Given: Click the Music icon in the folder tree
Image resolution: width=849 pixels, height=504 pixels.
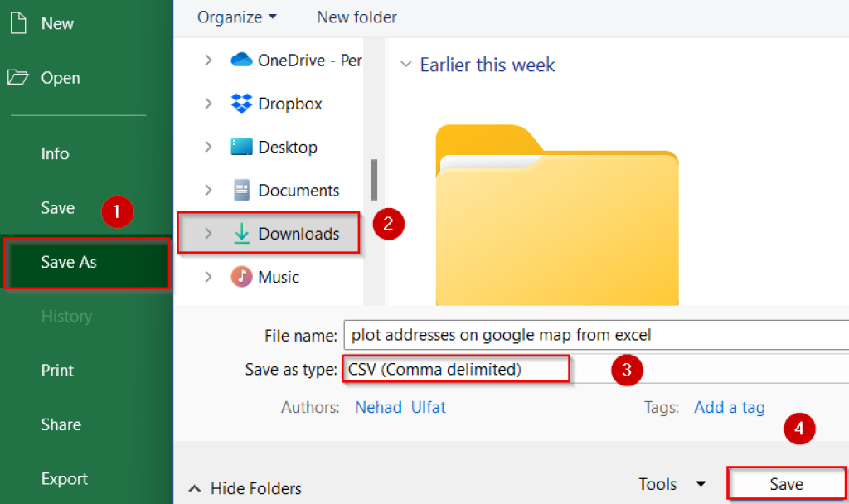Looking at the screenshot, I should 240,276.
